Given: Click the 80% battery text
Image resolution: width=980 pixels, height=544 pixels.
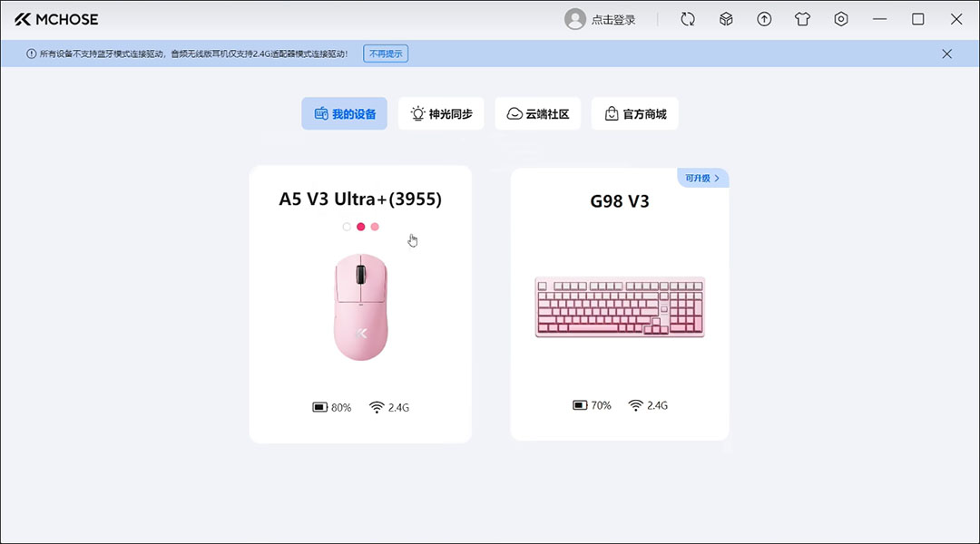Looking at the screenshot, I should click(x=341, y=408).
